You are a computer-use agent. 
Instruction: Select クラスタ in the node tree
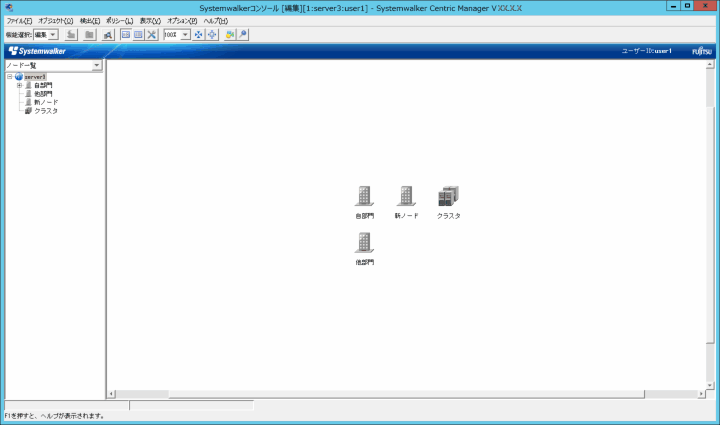(46, 111)
